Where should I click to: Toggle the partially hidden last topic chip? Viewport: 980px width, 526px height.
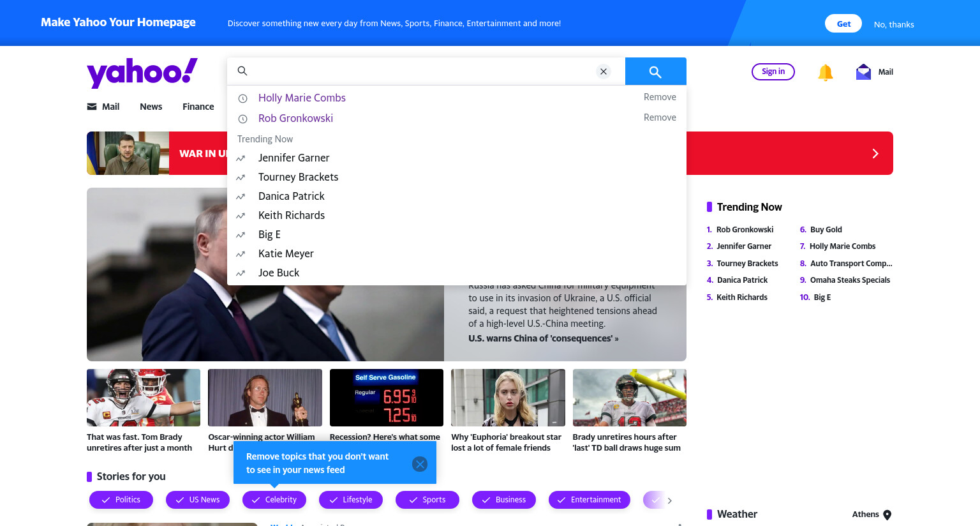(x=653, y=500)
